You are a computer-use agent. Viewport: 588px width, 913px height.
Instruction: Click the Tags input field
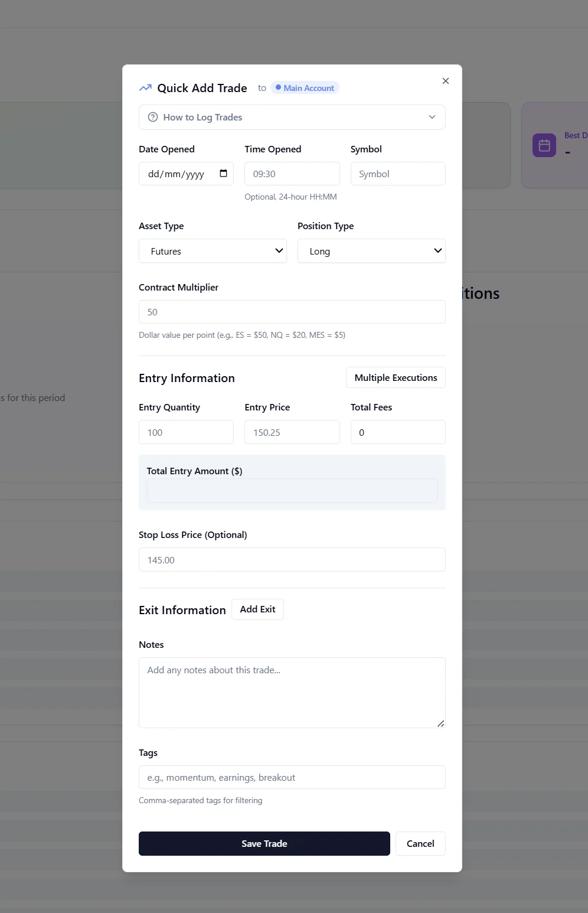tap(292, 777)
